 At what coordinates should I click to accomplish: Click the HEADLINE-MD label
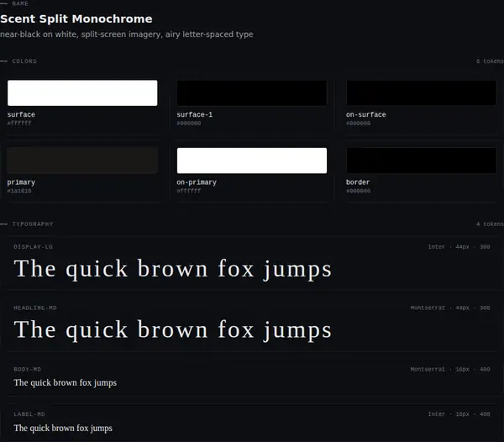(35, 308)
